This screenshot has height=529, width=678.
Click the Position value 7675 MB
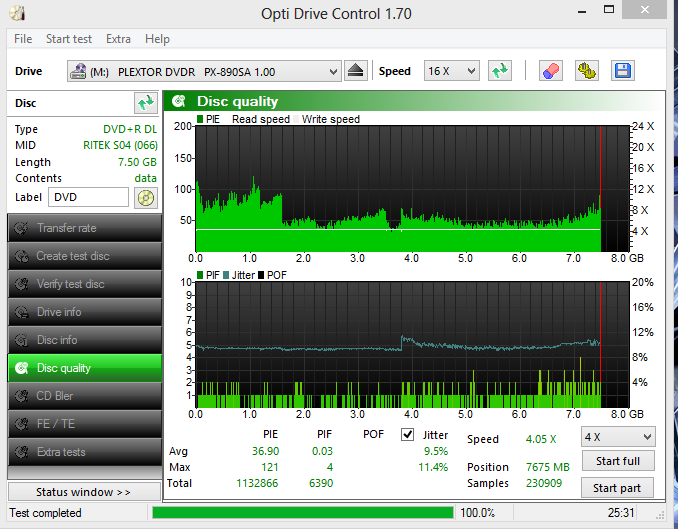547,467
